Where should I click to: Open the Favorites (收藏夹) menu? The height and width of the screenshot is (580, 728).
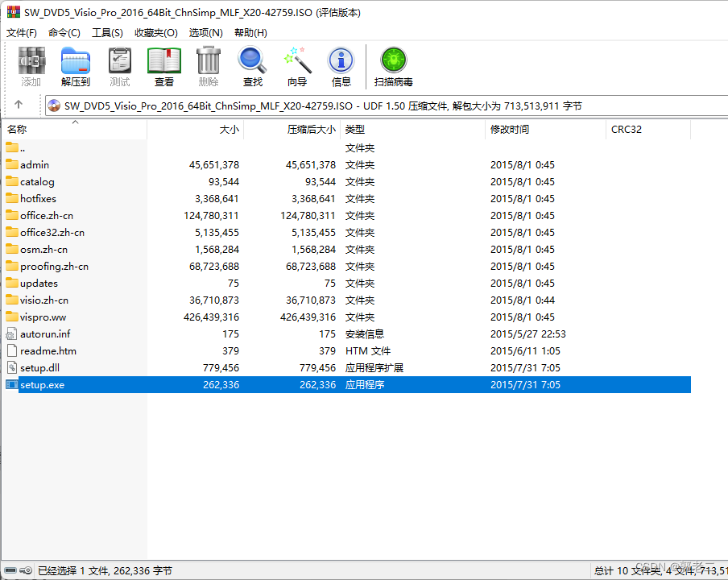pos(156,32)
